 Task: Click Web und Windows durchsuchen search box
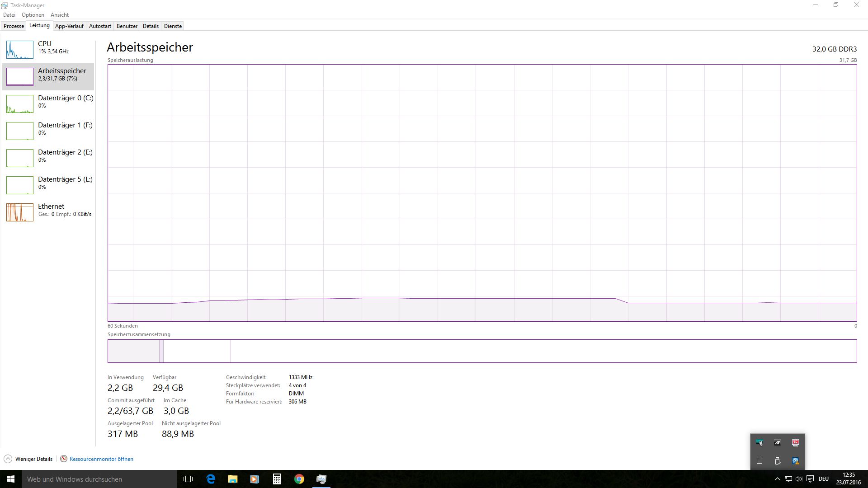[99, 479]
